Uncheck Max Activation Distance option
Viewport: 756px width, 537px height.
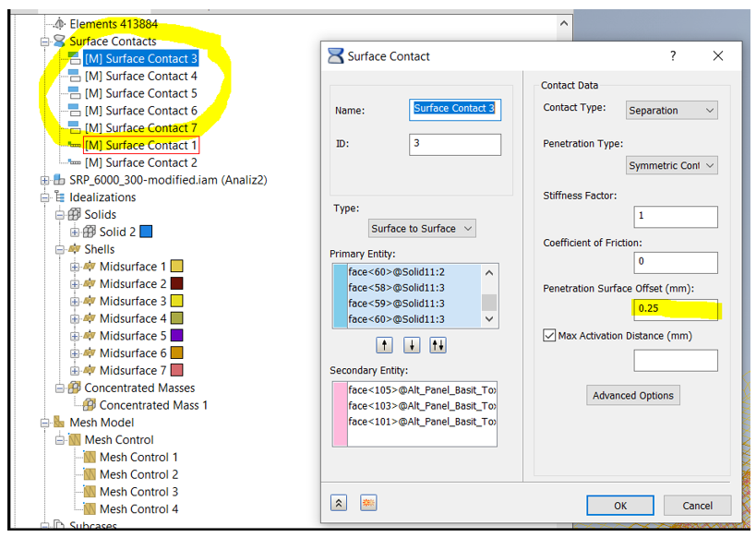click(x=547, y=335)
